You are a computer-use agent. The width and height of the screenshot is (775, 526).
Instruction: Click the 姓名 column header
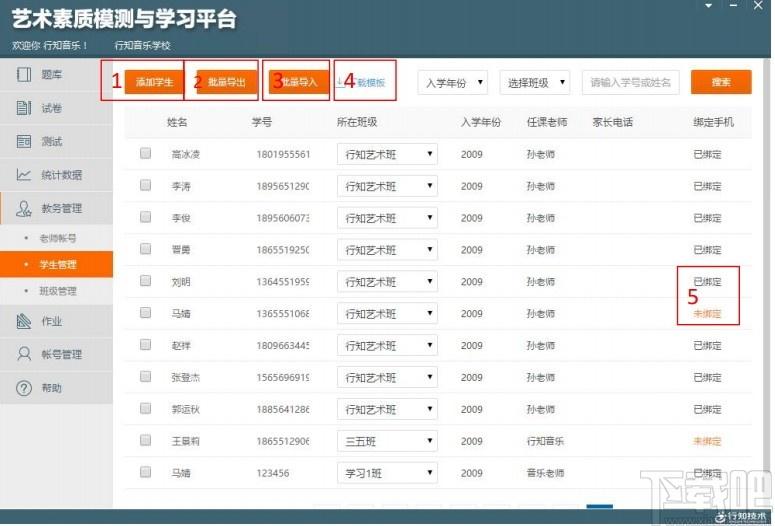click(177, 122)
